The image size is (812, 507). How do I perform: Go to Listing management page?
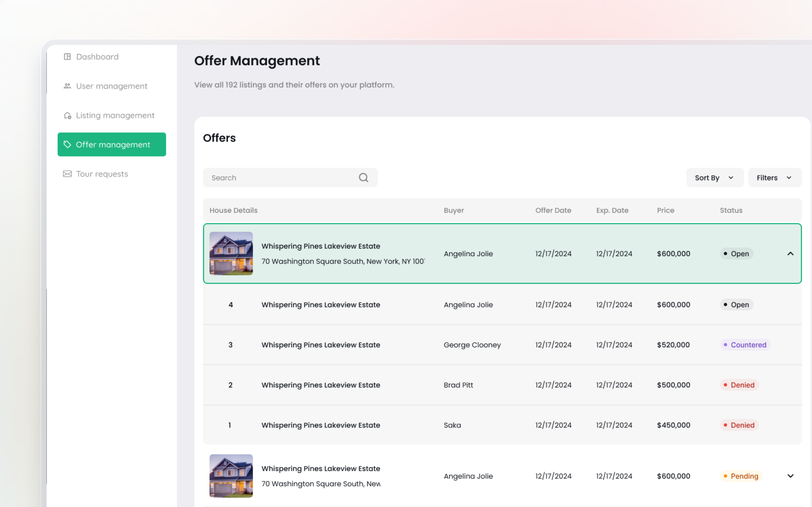tap(115, 115)
